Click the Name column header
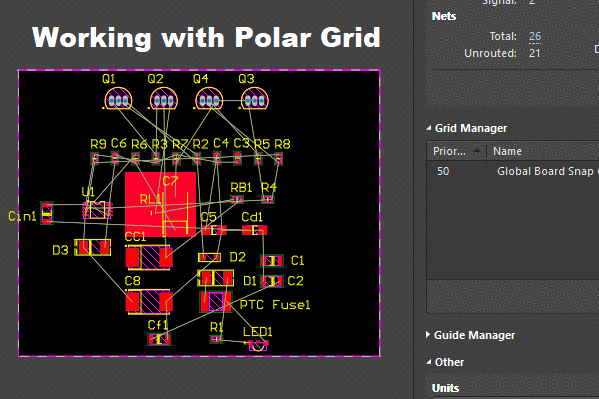The image size is (599, 399). [507, 151]
